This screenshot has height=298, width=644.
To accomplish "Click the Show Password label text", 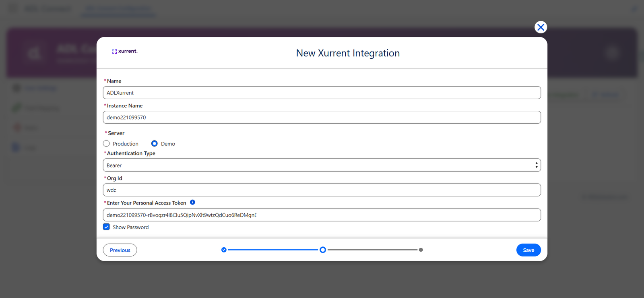I will 130,227.
